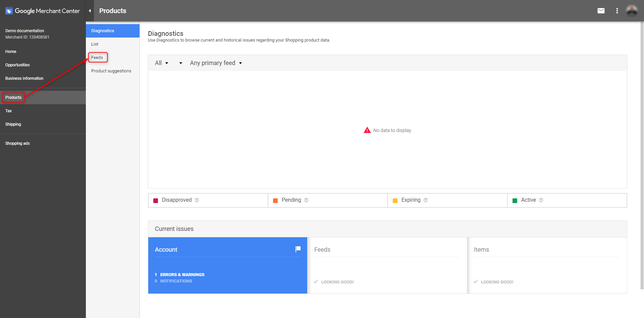644x318 pixels.
Task: Click the Expiring yellow color swatch
Action: 395,201
